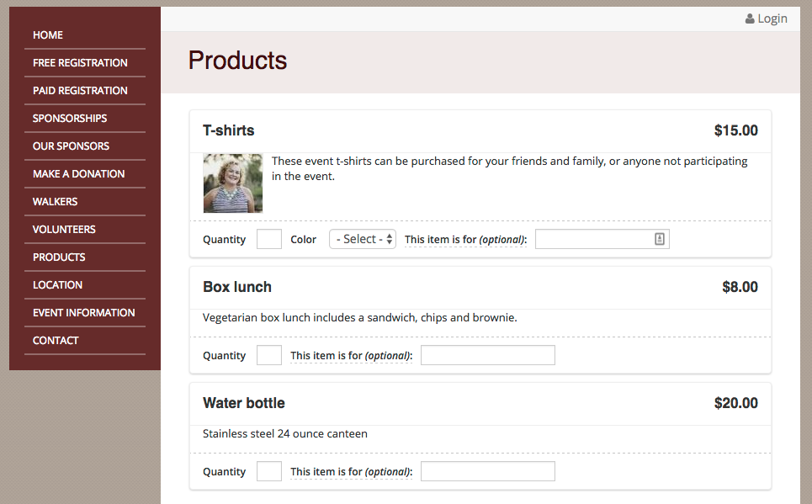The width and height of the screenshot is (812, 504).
Task: Click the T-shirts product title
Action: pyautogui.click(x=228, y=130)
